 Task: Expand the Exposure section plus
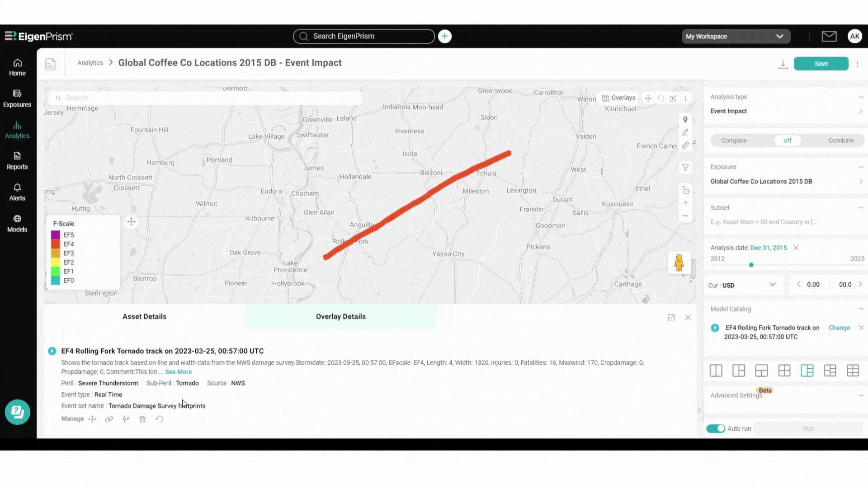861,167
